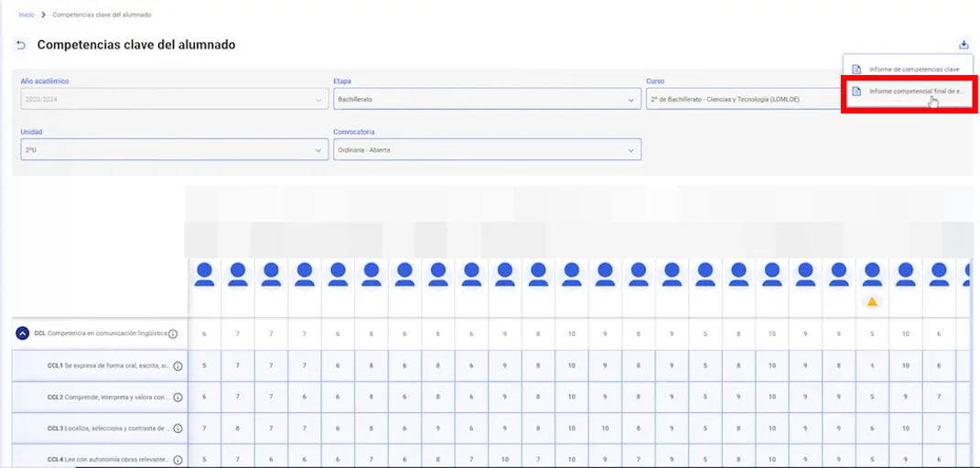This screenshot has width=980, height=468.
Task: Click the first student avatar
Action: click(x=205, y=274)
